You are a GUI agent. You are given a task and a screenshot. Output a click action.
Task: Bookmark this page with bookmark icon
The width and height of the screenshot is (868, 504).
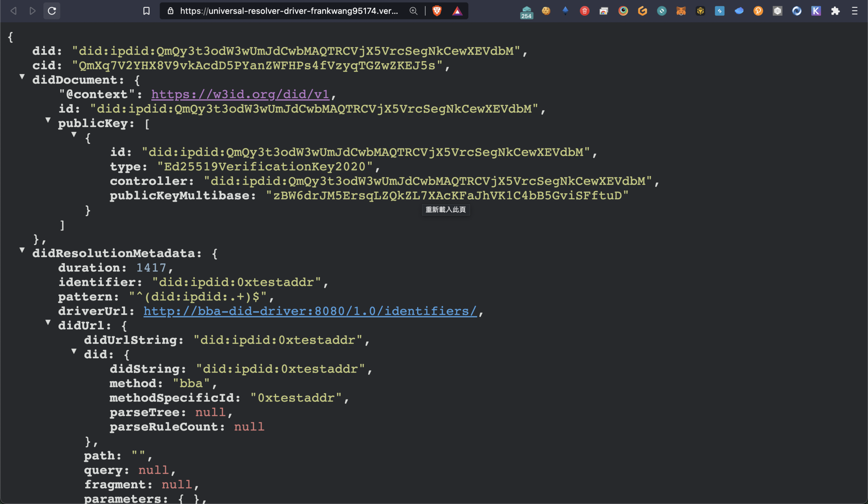tap(146, 11)
